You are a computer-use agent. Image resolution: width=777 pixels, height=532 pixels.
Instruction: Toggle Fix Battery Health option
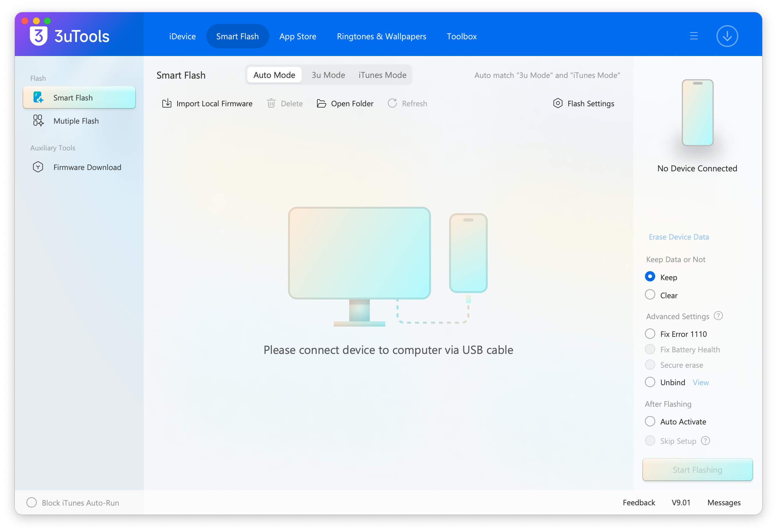(650, 349)
